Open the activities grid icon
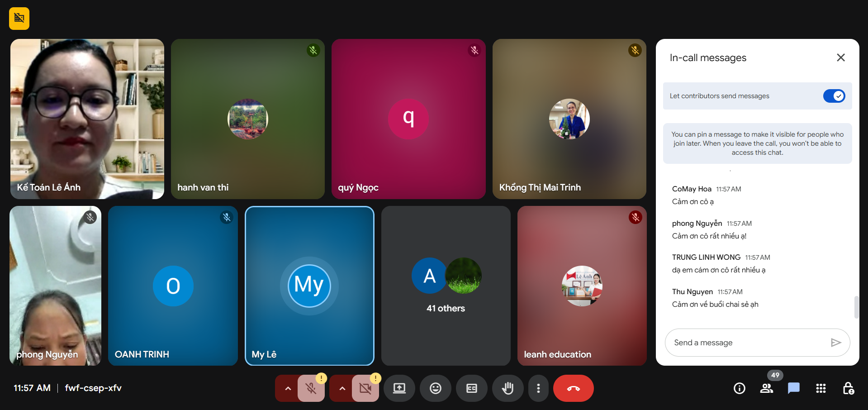The image size is (868, 410). 821,388
